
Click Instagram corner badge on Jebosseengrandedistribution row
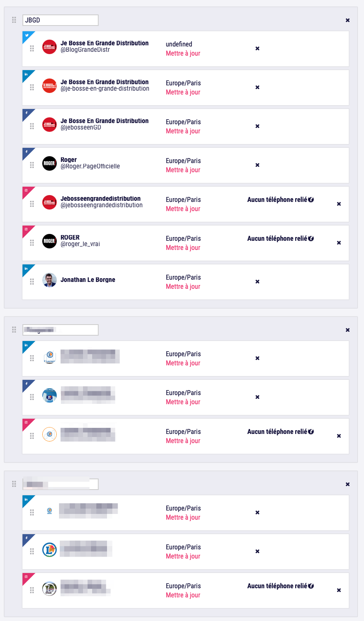click(x=27, y=191)
